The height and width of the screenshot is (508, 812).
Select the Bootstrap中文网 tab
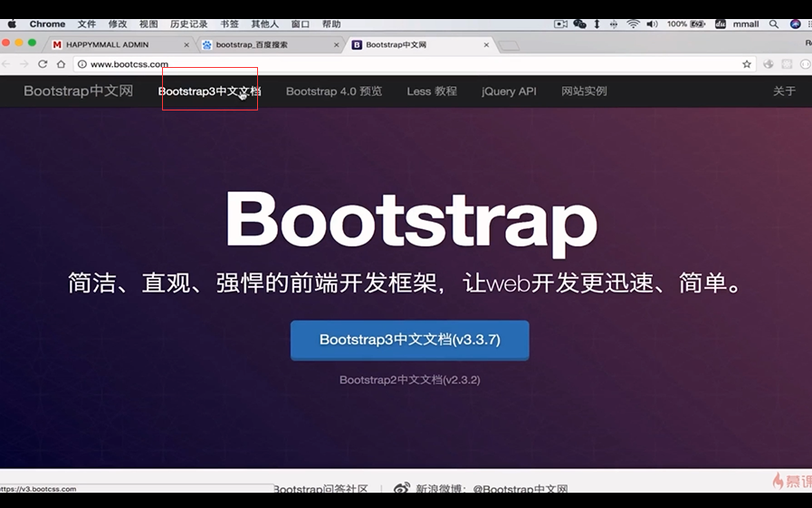[x=422, y=44]
